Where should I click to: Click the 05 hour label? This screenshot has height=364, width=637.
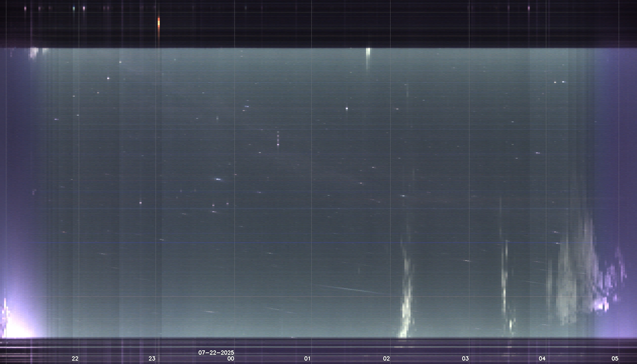click(615, 358)
